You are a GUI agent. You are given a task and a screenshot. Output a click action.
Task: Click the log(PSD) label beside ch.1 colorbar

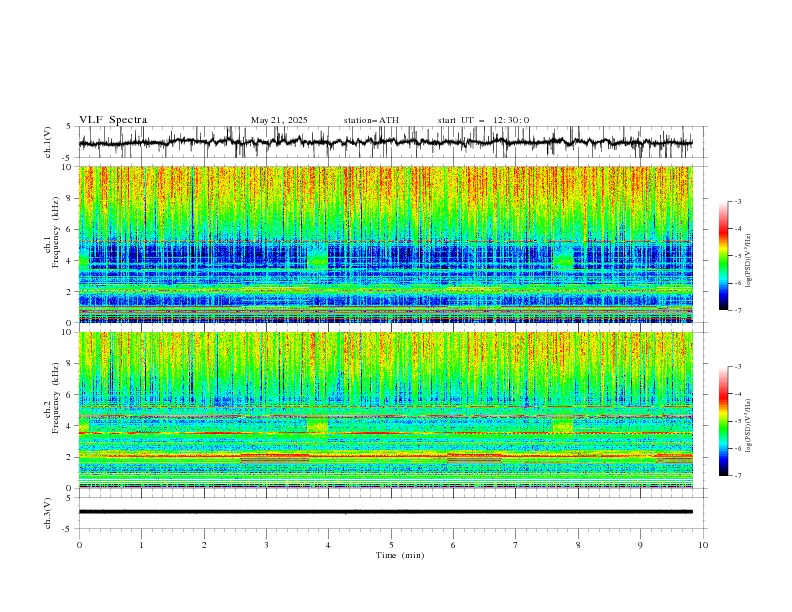point(749,261)
